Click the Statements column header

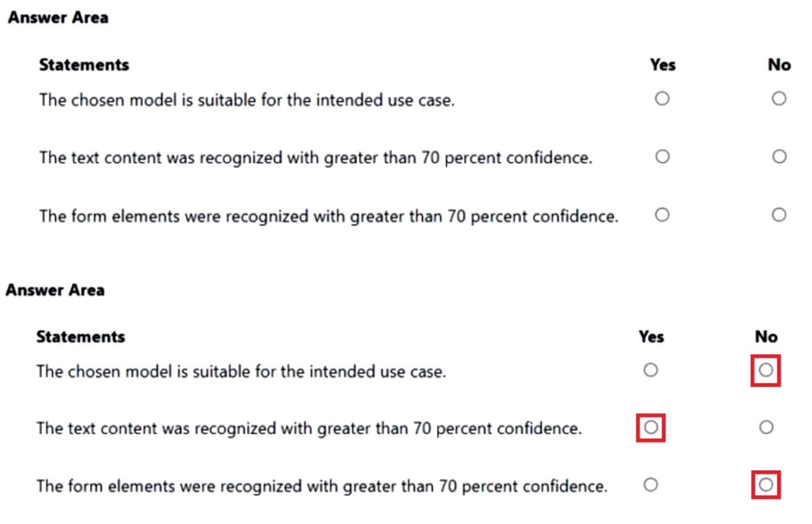pyautogui.click(x=83, y=64)
